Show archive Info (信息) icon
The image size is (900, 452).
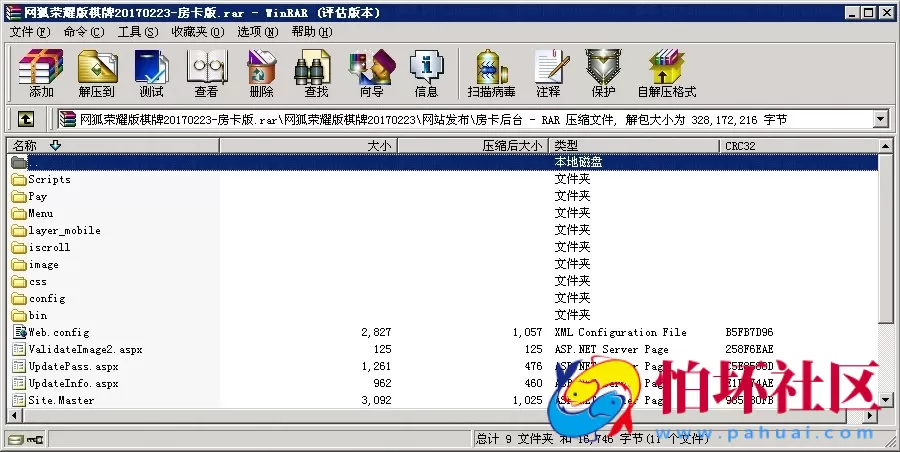pyautogui.click(x=426, y=73)
